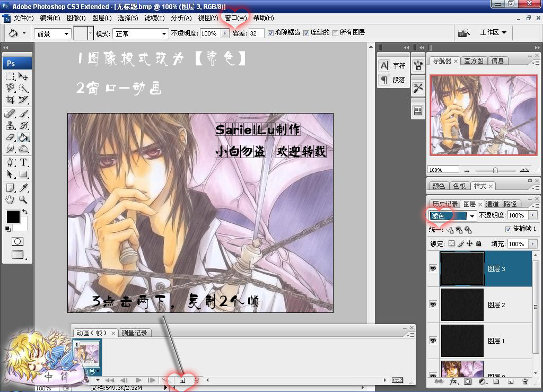The height and width of the screenshot is (392, 543).
Task: Select the Zoom tool
Action: click(x=23, y=199)
